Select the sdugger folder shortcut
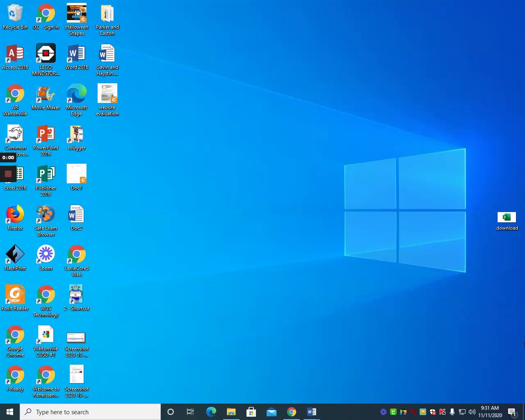 point(77,138)
